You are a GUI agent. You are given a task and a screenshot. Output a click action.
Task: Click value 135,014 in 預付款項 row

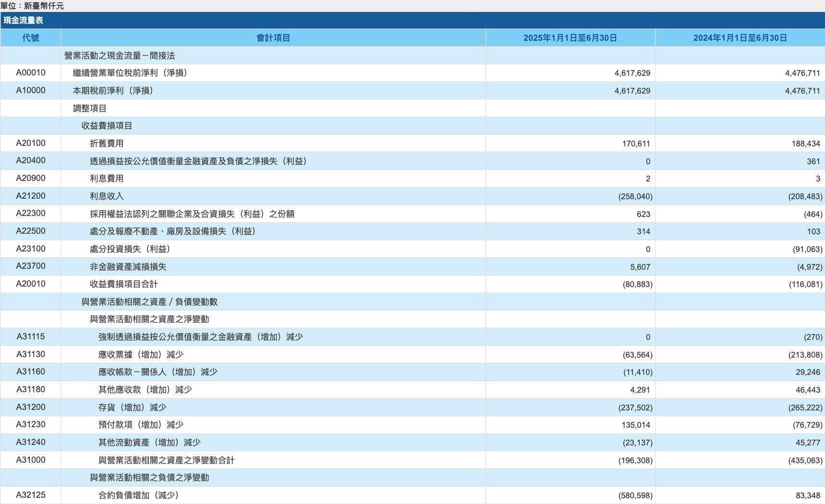pyautogui.click(x=636, y=425)
